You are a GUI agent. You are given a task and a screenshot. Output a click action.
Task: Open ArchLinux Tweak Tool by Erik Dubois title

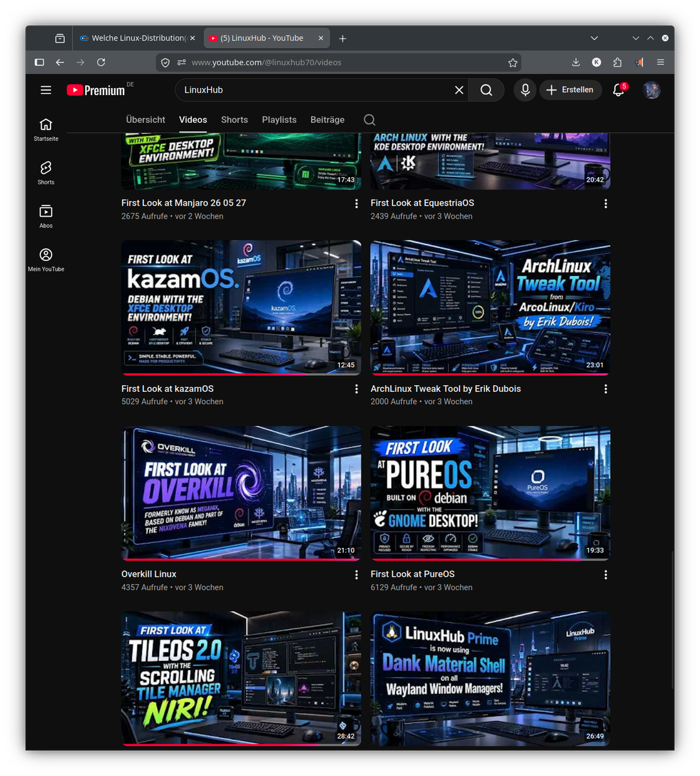(x=445, y=389)
